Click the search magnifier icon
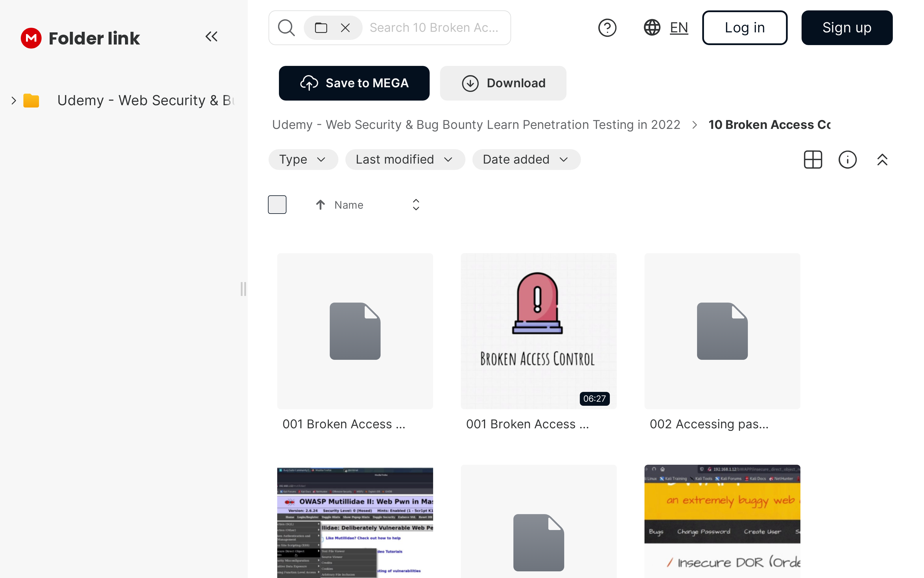Image resolution: width=924 pixels, height=578 pixels. point(286,28)
